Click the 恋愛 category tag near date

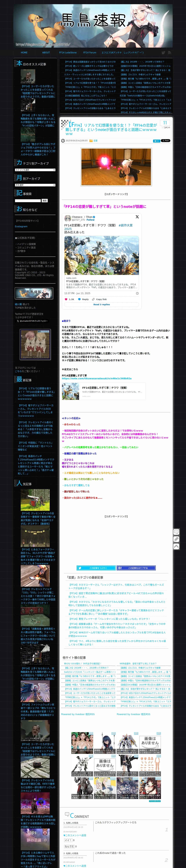pyautogui.click(x=95, y=141)
